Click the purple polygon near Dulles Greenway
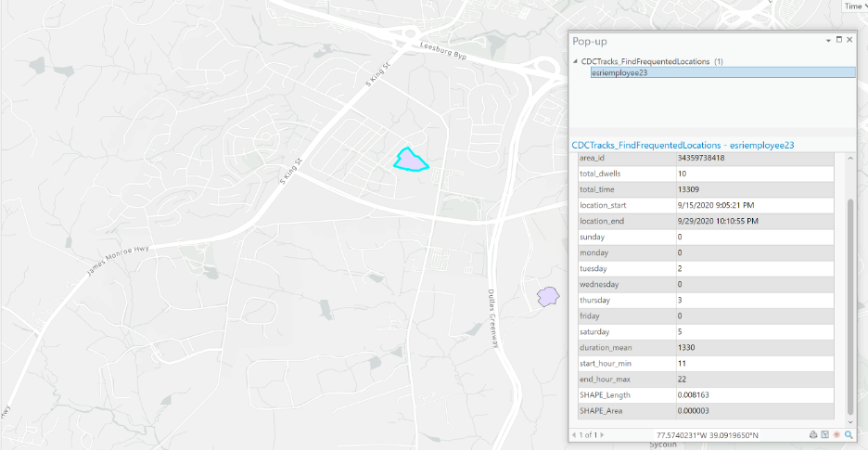 pos(548,297)
